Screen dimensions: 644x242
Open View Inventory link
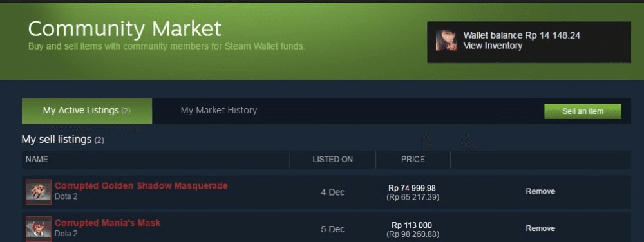(x=493, y=46)
